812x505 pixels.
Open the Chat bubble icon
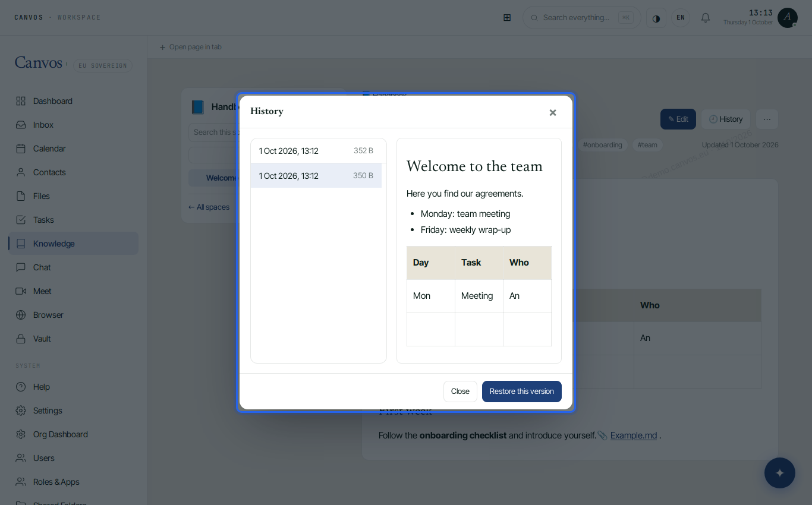point(21,267)
